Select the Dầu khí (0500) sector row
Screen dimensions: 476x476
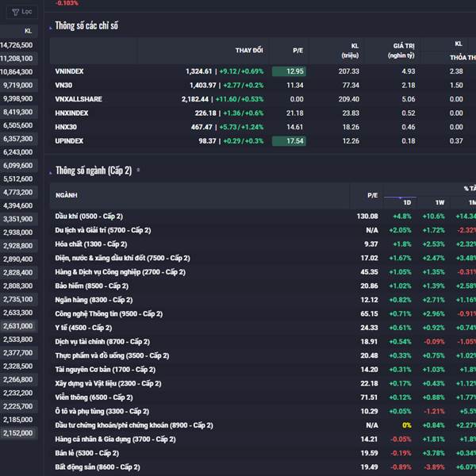coord(263,217)
